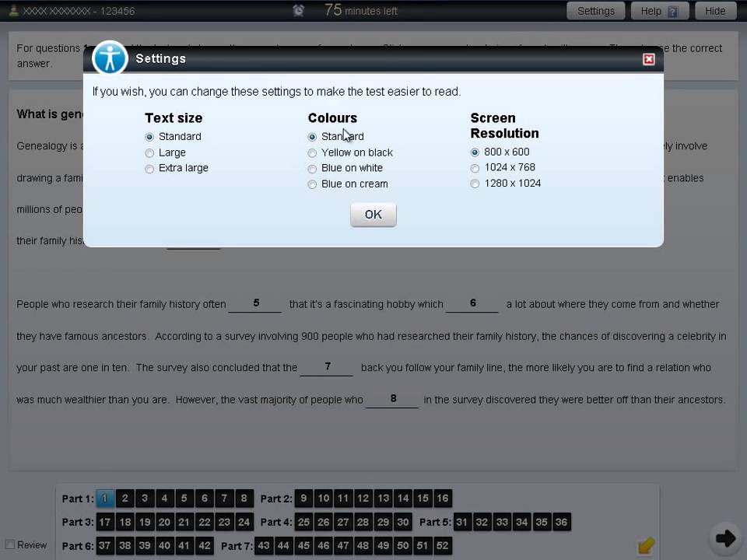
Task: Select Yellow on black colours
Action: coord(312,153)
